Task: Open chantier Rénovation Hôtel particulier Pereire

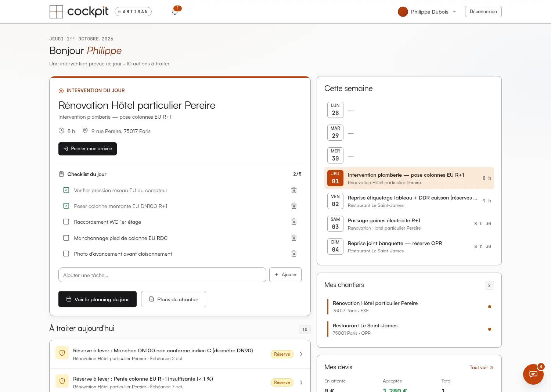Action: point(409,307)
